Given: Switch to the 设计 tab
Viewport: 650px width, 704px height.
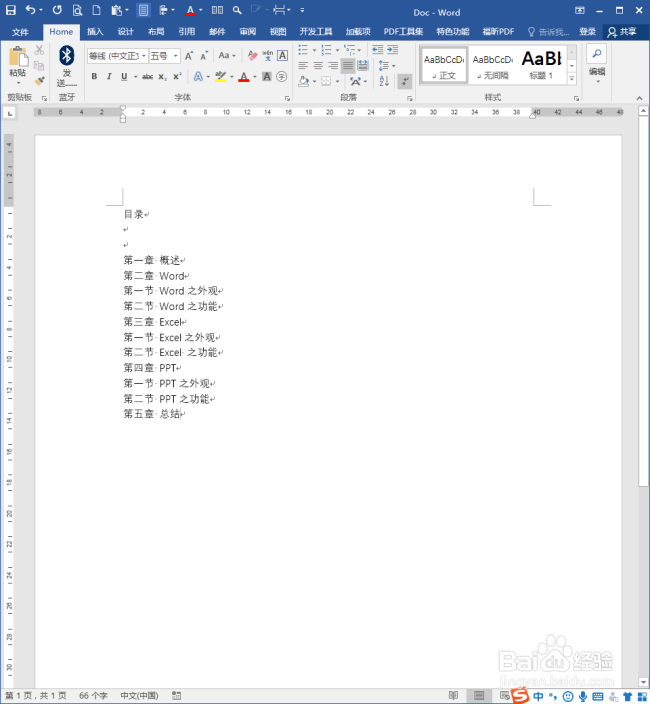Looking at the screenshot, I should tap(126, 31).
